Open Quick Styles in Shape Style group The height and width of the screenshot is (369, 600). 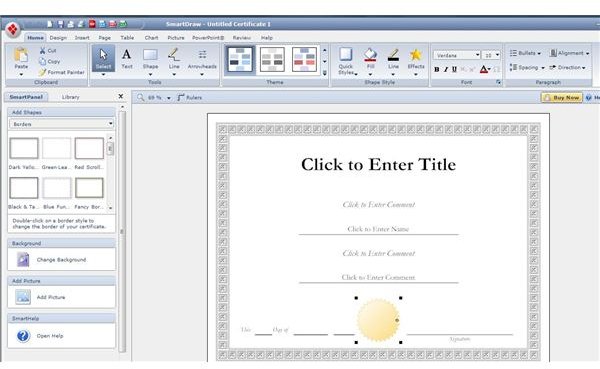tap(346, 60)
